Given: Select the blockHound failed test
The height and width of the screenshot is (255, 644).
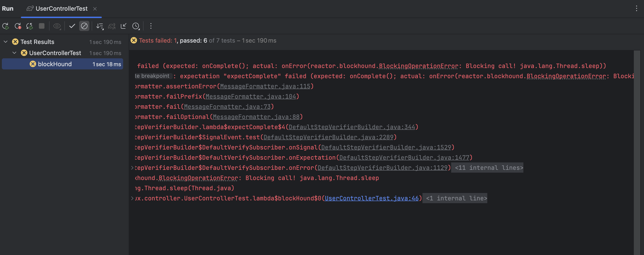Looking at the screenshot, I should 55,64.
